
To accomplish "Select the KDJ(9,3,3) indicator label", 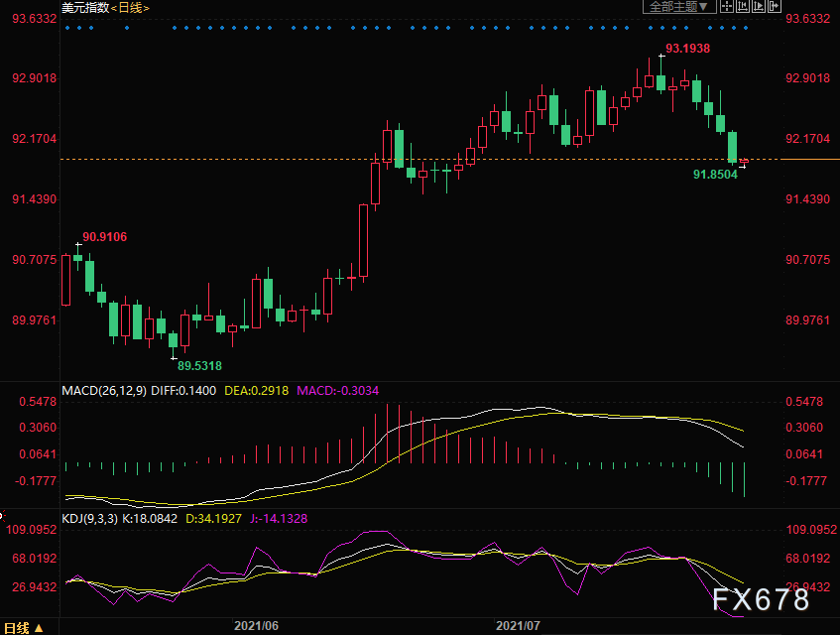I will click(89, 519).
